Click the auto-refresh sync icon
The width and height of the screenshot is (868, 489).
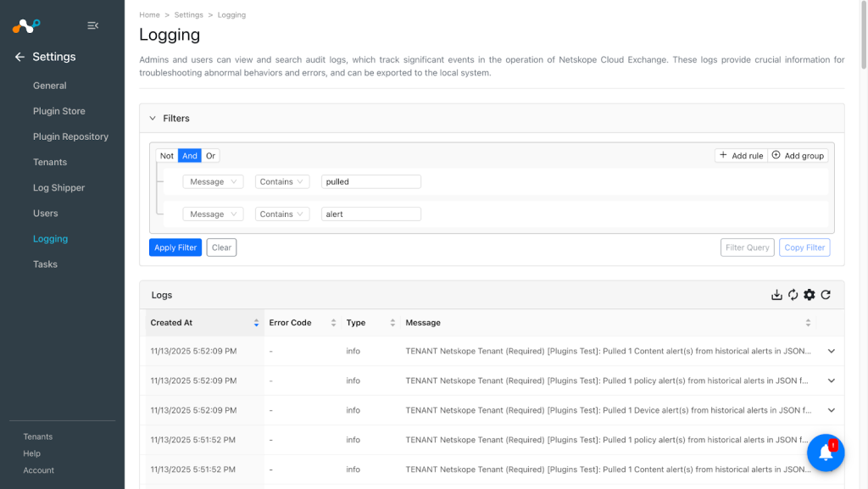(793, 295)
